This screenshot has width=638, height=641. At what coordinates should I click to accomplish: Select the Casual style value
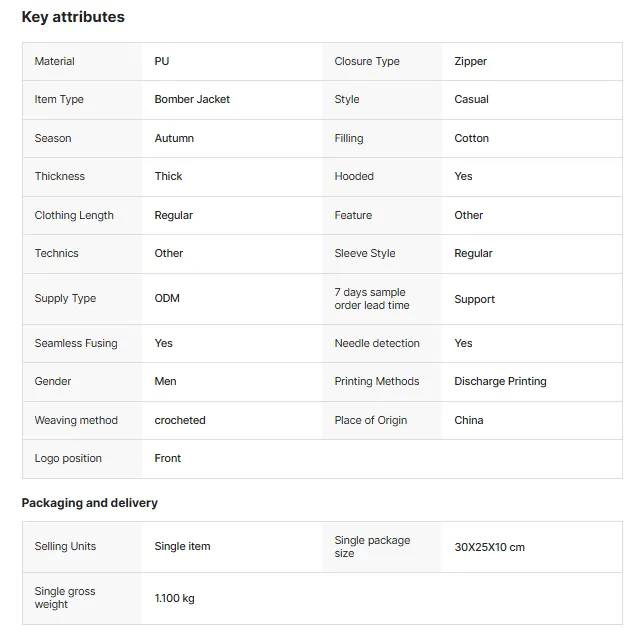[471, 99]
